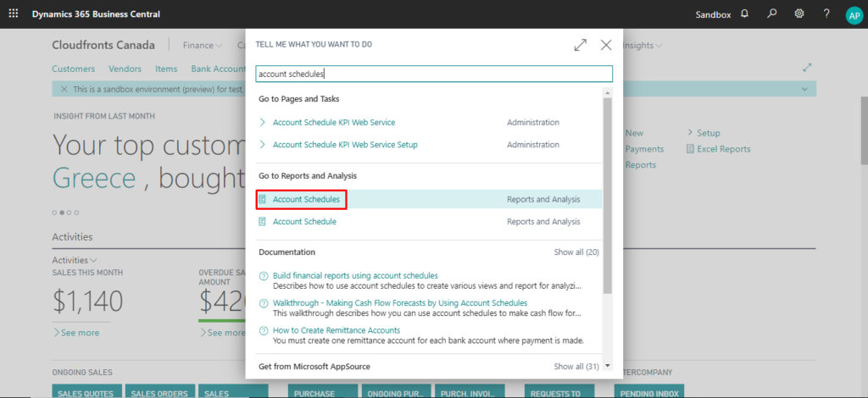Click the report icon beside Account Schedules
The height and width of the screenshot is (398, 868).
(x=263, y=199)
